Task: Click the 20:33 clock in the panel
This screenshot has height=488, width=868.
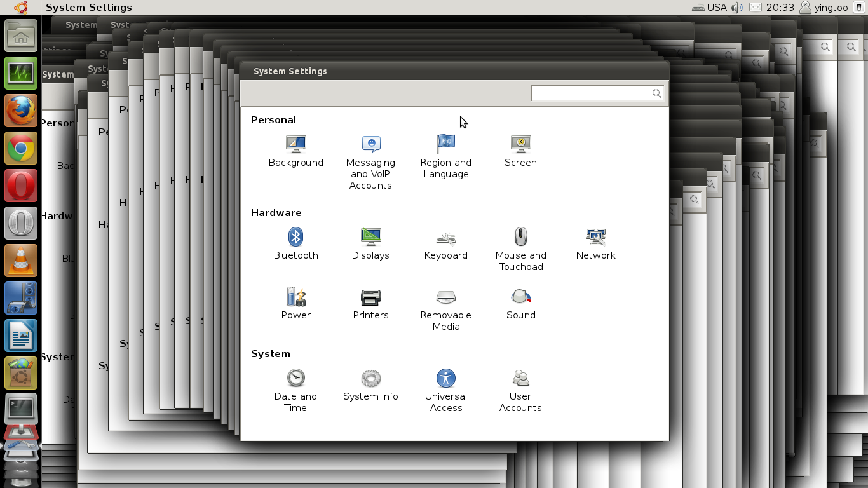Action: pyautogui.click(x=780, y=8)
